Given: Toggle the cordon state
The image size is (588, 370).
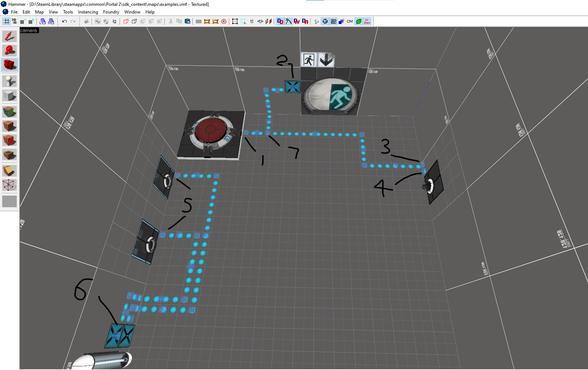Looking at the screenshot, I should 207,21.
